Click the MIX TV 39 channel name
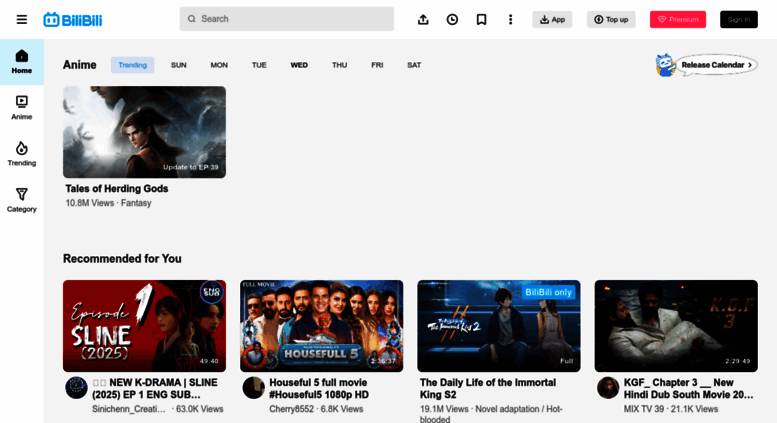 point(644,409)
